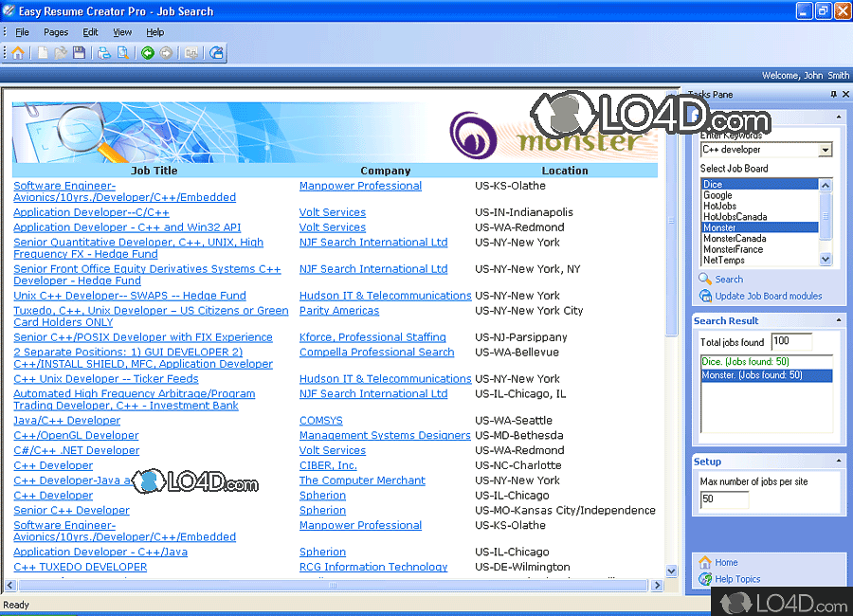Click the grey forward arrow icon
Image resolution: width=853 pixels, height=616 pixels.
[166, 53]
